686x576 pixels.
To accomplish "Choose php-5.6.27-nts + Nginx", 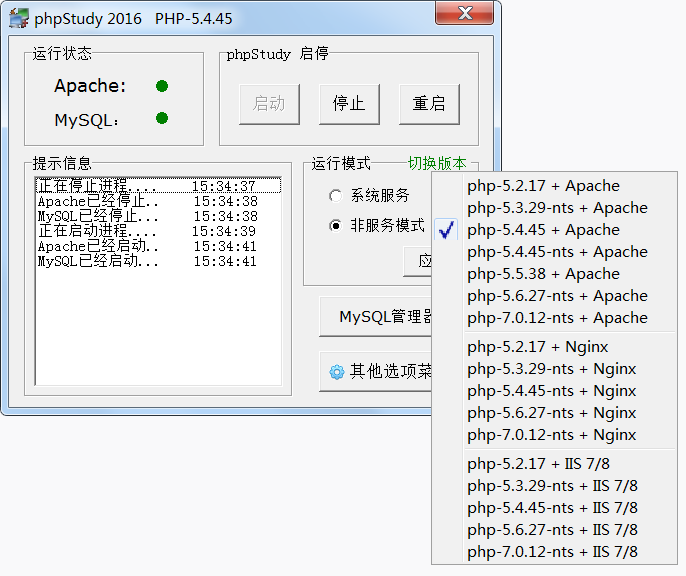I will 554,413.
